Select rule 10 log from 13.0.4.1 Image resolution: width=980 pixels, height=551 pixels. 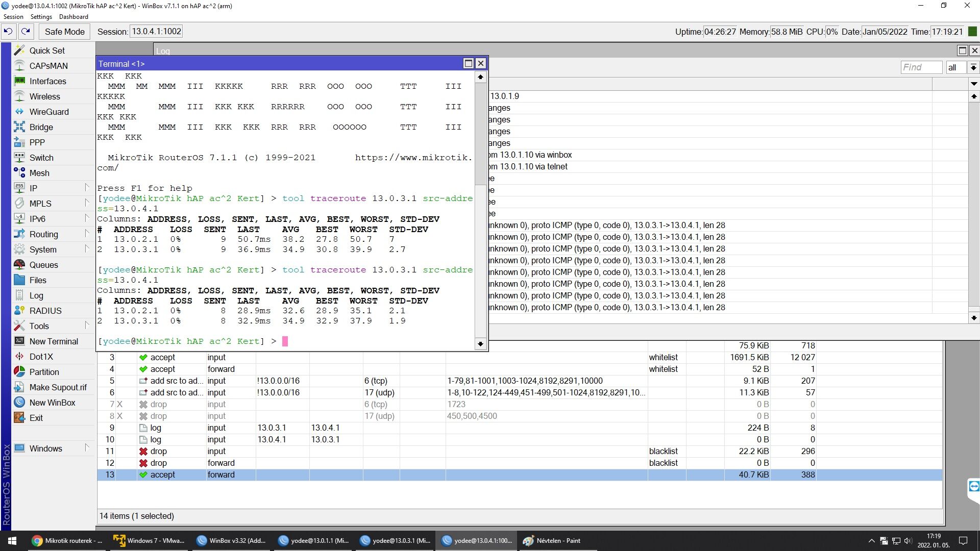(x=520, y=439)
